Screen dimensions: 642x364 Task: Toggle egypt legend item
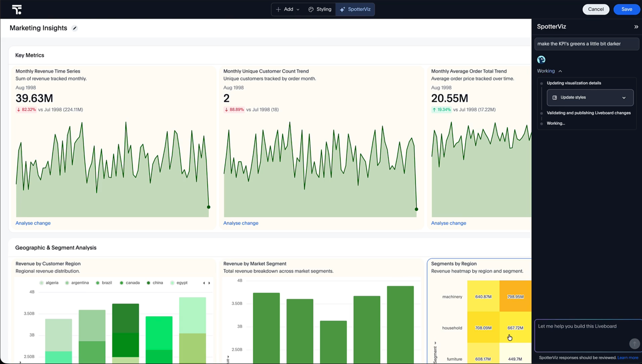179,283
